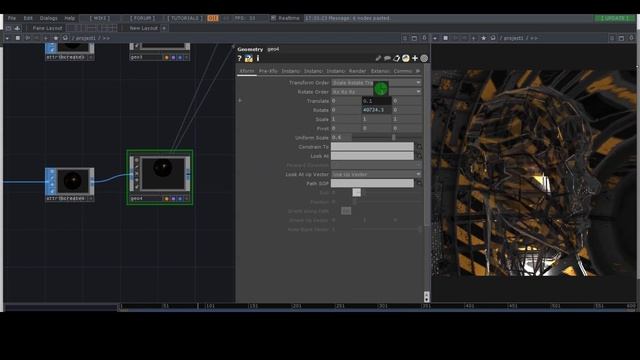Open Python help icon in parameter dialog
640x360 pixels.
(x=249, y=58)
